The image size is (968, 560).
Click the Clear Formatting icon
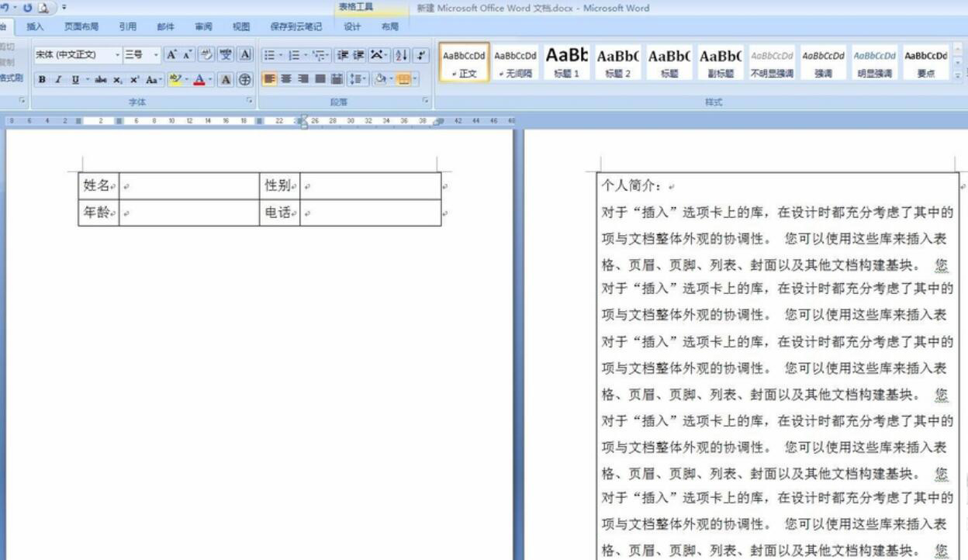tap(206, 55)
